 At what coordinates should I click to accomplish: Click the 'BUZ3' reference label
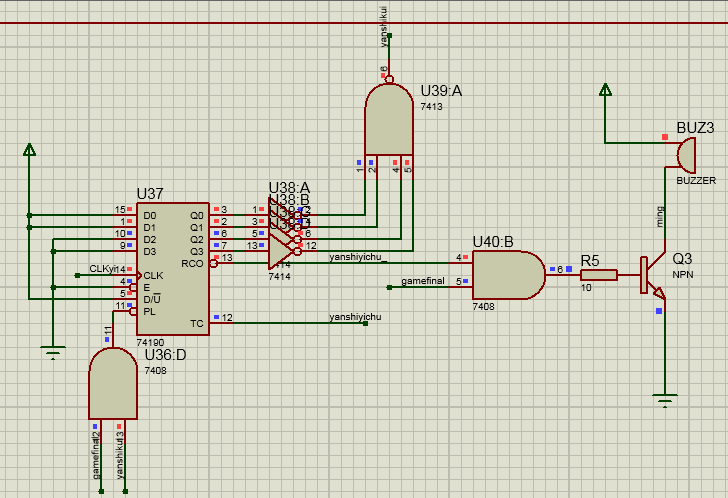695,128
